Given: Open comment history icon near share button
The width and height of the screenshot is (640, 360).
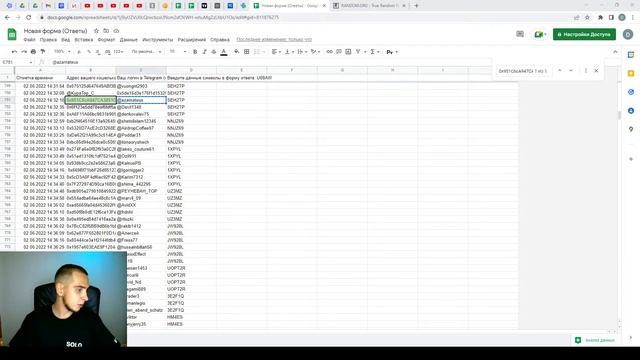Looking at the screenshot, I should tap(520, 34).
